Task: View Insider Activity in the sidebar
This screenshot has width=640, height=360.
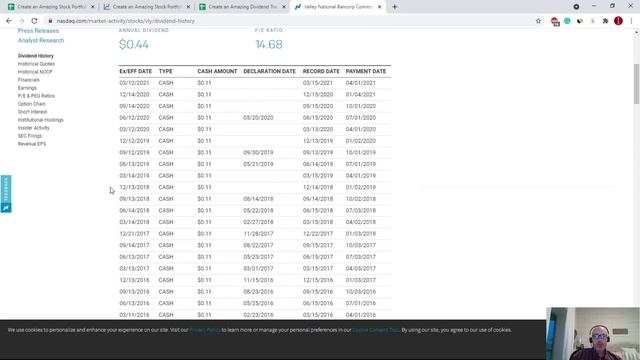Action: (33, 128)
